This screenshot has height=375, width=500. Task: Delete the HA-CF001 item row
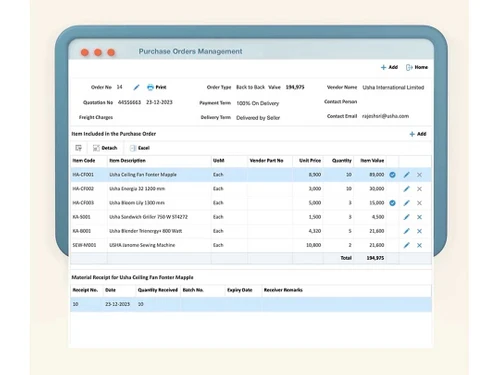point(419,175)
